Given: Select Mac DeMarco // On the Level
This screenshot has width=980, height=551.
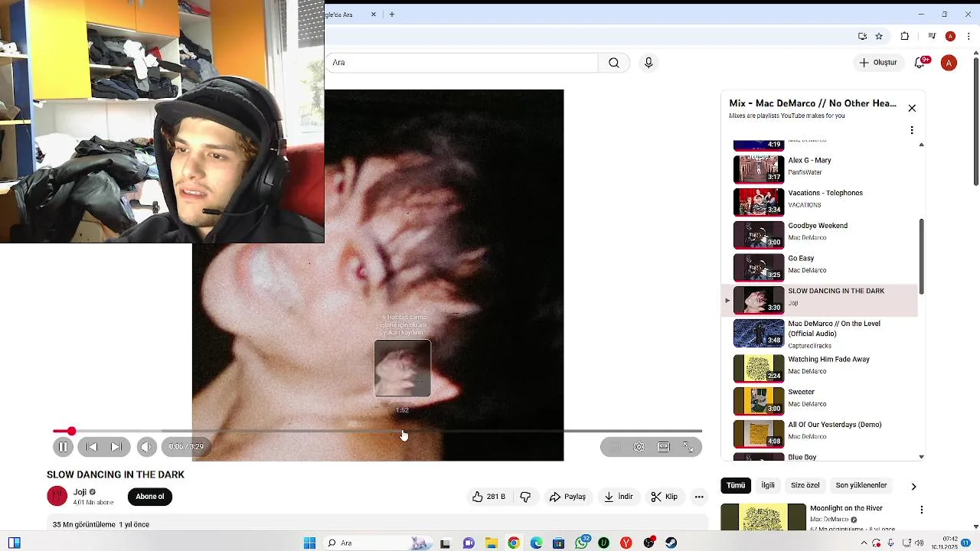Looking at the screenshot, I should click(819, 333).
